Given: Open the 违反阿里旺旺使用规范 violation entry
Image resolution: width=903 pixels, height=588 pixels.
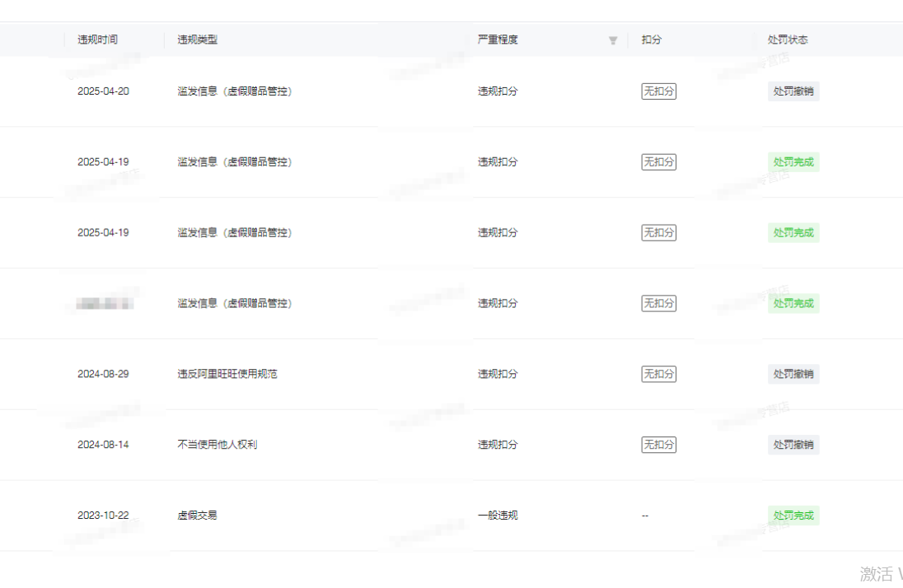Looking at the screenshot, I should pyautogui.click(x=227, y=374).
